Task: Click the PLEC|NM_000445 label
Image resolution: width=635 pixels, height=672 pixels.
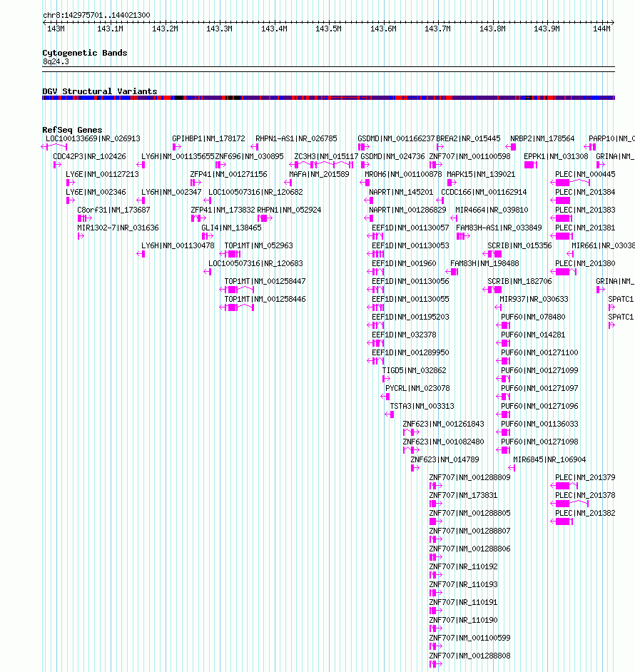Action: pyautogui.click(x=585, y=174)
